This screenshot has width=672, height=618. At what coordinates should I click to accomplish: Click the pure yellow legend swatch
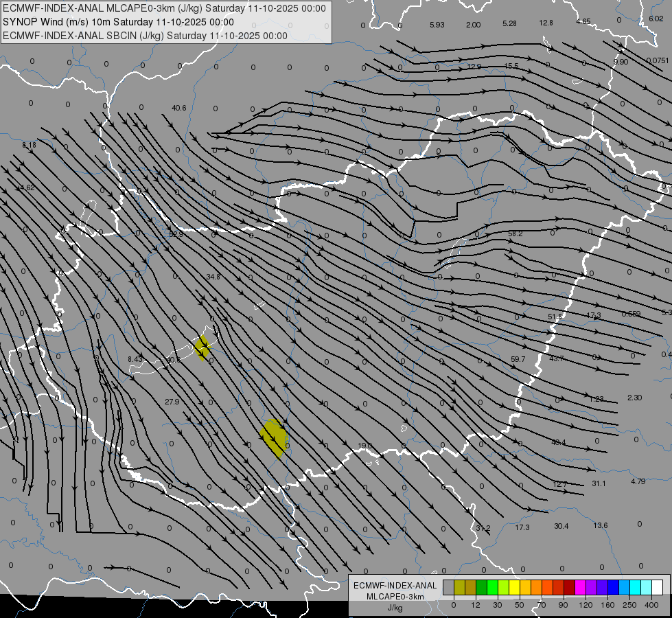tap(514, 587)
